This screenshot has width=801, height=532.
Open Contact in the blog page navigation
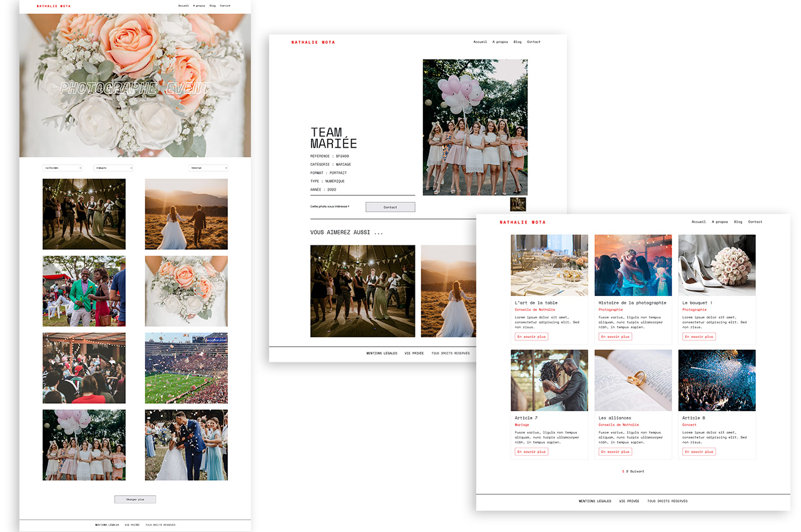(x=755, y=222)
